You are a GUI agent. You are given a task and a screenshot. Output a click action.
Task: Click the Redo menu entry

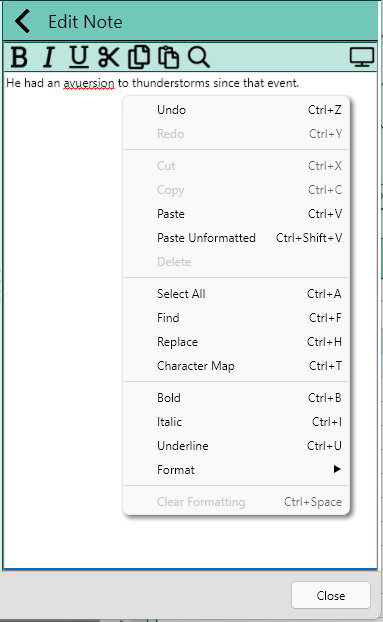pyautogui.click(x=236, y=134)
